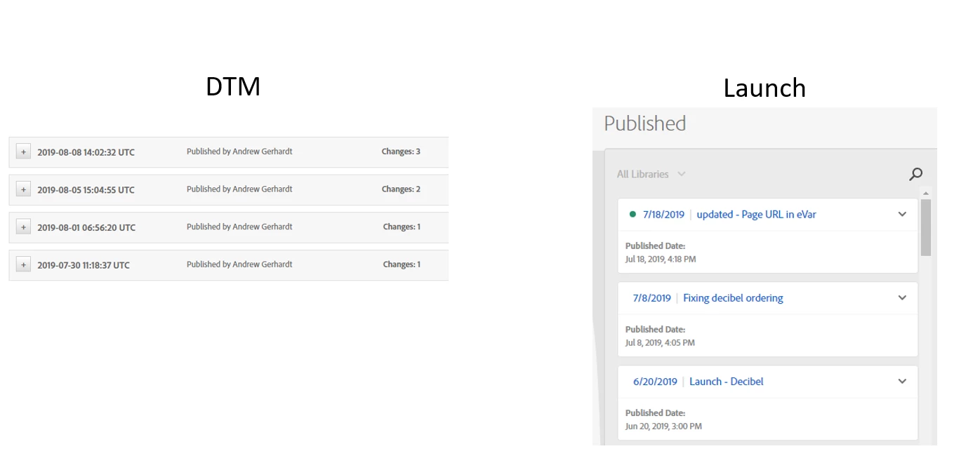Click 'Changes: 1' on the 2019-07-30 row
980x470 pixels.
click(x=402, y=264)
